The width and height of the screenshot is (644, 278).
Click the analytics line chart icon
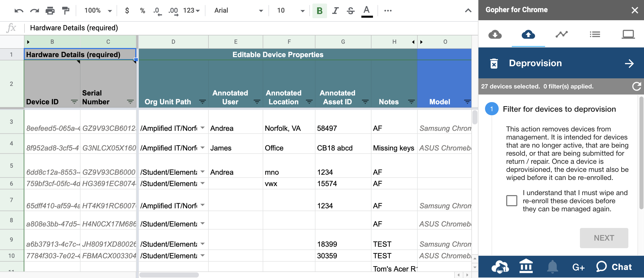561,34
